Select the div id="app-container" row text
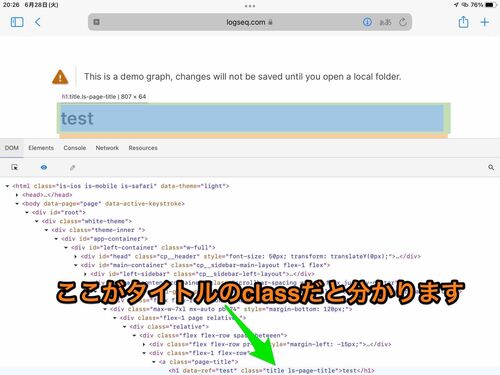 [104, 239]
